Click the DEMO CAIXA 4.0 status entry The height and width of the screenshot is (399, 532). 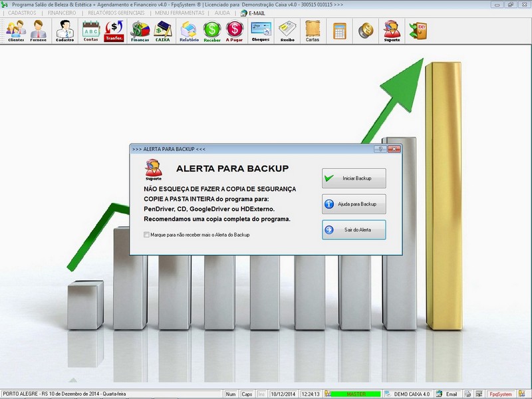click(412, 394)
